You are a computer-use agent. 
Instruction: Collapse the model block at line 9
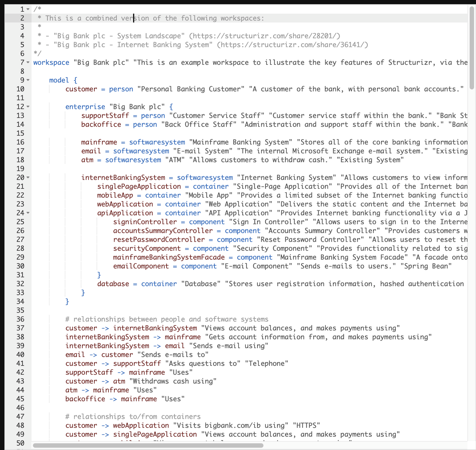28,80
